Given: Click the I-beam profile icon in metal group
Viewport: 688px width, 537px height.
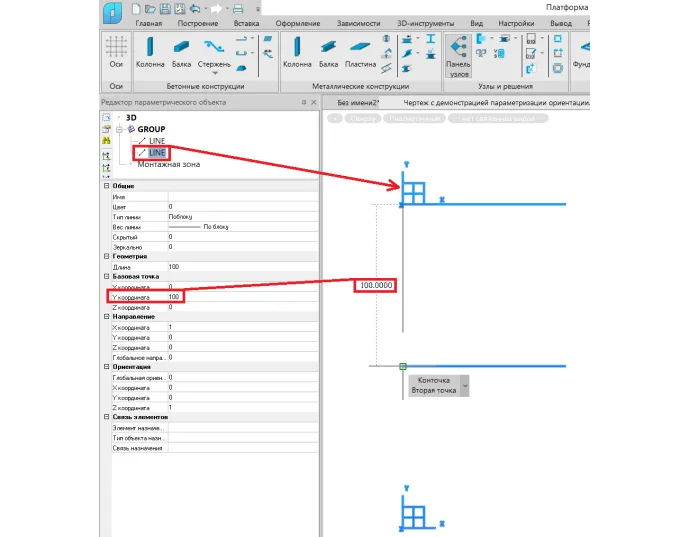Looking at the screenshot, I should [431, 39].
